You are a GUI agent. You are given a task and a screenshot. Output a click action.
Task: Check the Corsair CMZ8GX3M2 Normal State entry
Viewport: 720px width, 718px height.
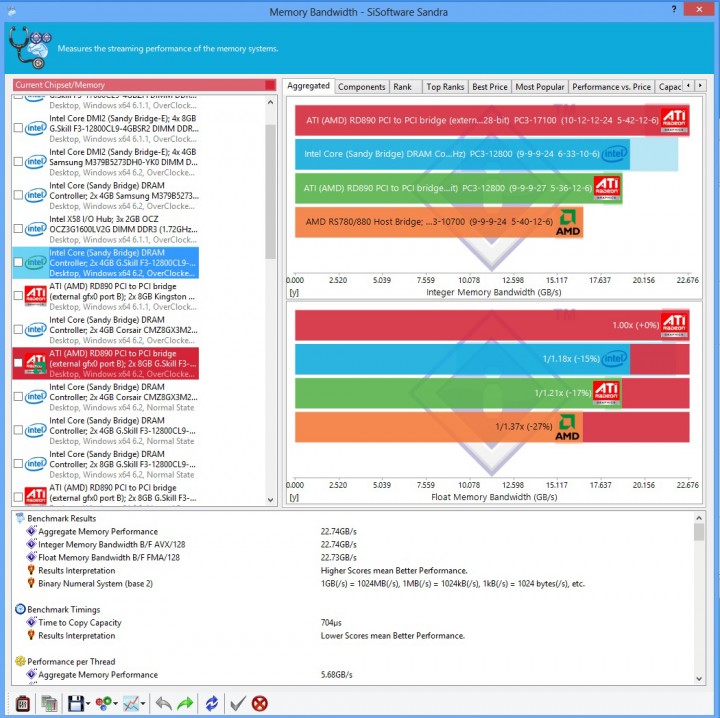18,396
